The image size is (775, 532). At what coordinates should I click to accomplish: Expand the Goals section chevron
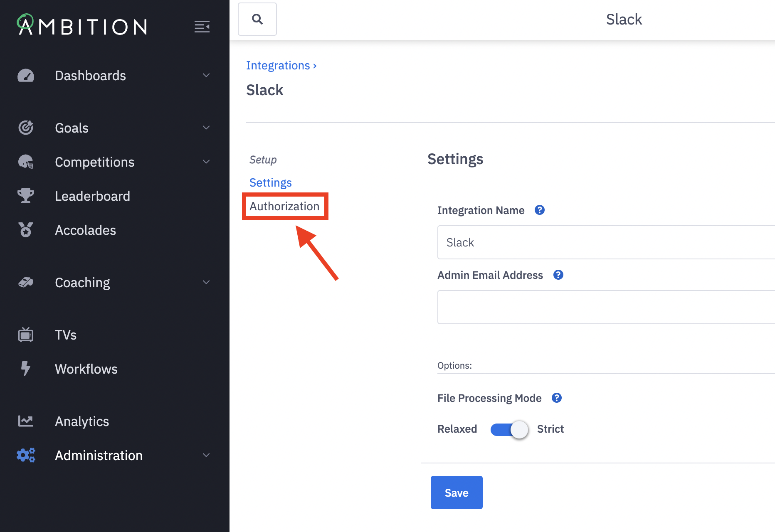click(206, 128)
